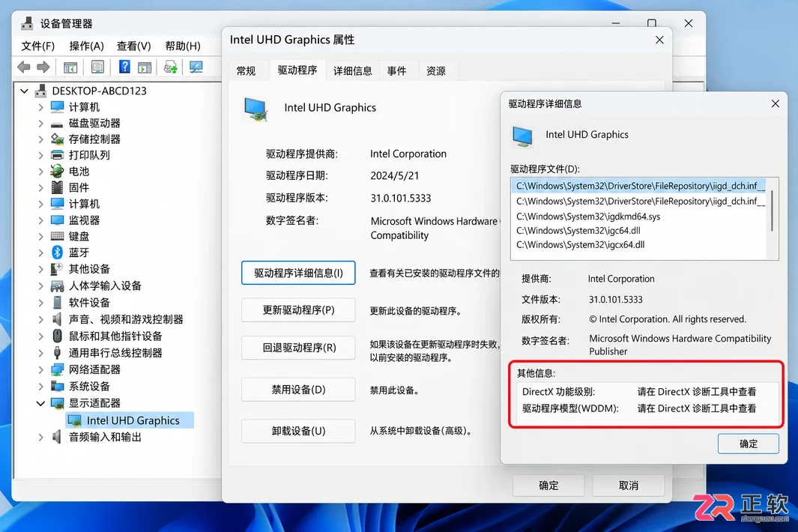Expand the 网络适配器 node
This screenshot has width=798, height=532.
pos(40,369)
